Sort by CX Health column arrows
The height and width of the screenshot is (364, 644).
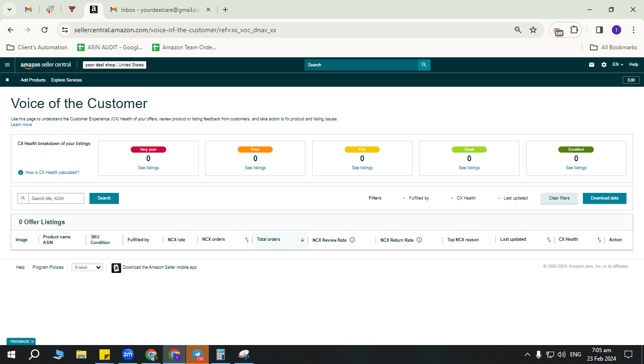pos(599,240)
